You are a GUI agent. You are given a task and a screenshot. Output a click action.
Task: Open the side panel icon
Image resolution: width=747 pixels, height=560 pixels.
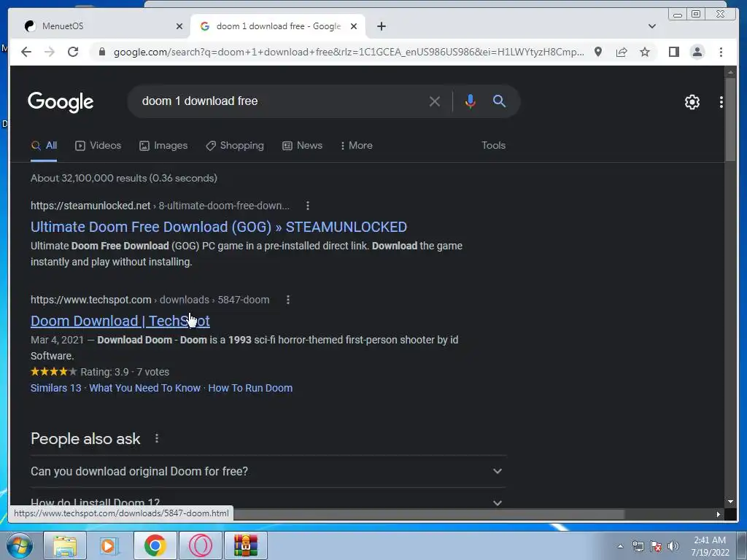click(673, 52)
